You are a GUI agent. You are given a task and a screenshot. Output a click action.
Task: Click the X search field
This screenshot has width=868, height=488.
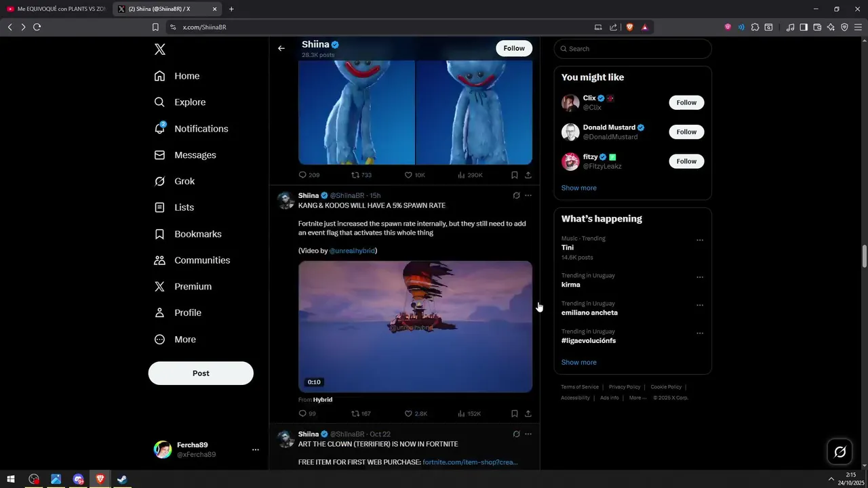point(633,49)
